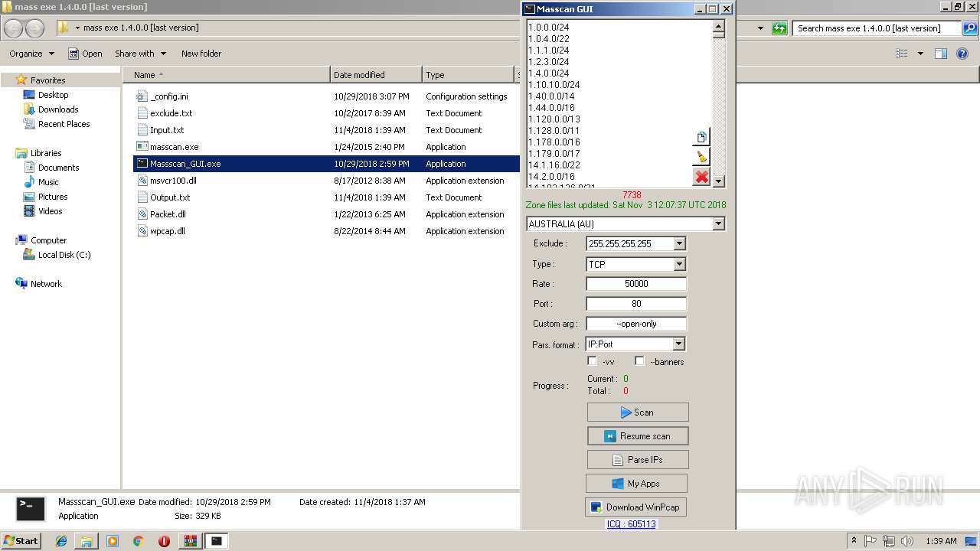Screen dimensions: 980x551
Task: Click the Rate input field
Action: tap(636, 284)
